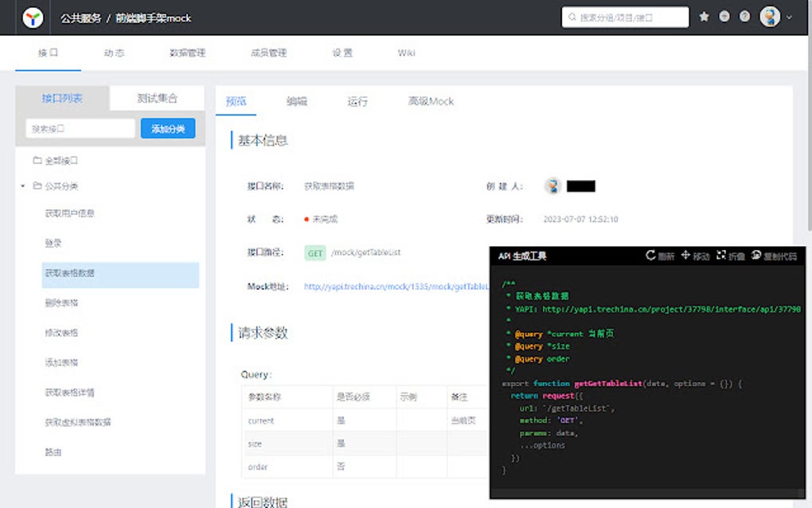Open the 高级Mock tab
Screen dimensions: 812x508
(431, 102)
